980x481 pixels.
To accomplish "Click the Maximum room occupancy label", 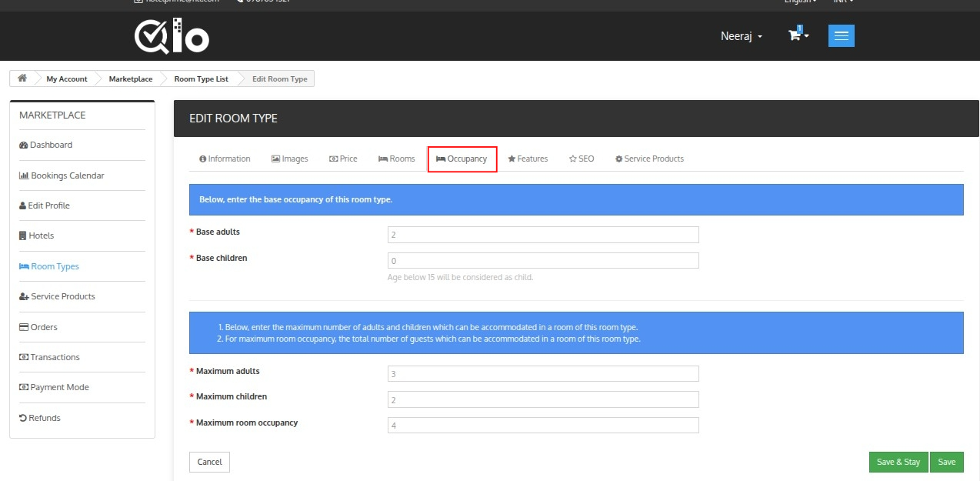I will click(246, 423).
